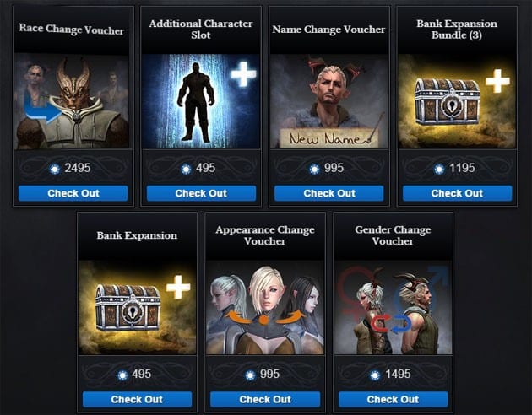Click the plus sign on Character Slot image
Image resolution: width=532 pixels, height=415 pixels.
243,74
